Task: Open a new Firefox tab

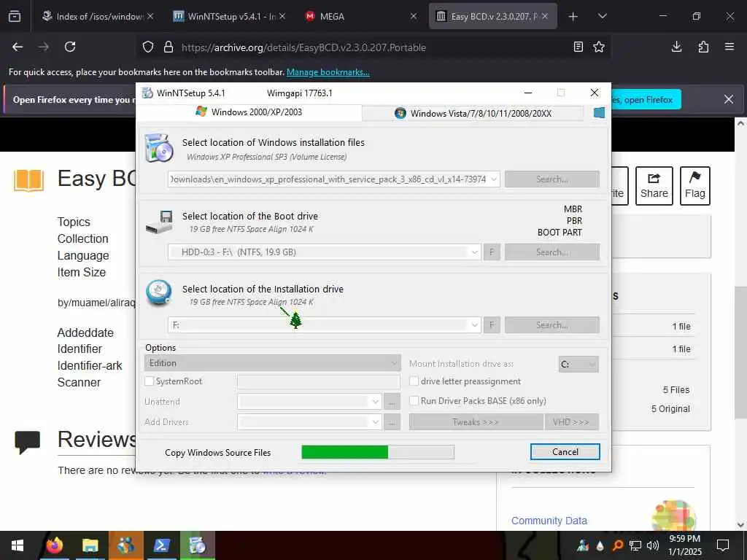Action: [573, 17]
